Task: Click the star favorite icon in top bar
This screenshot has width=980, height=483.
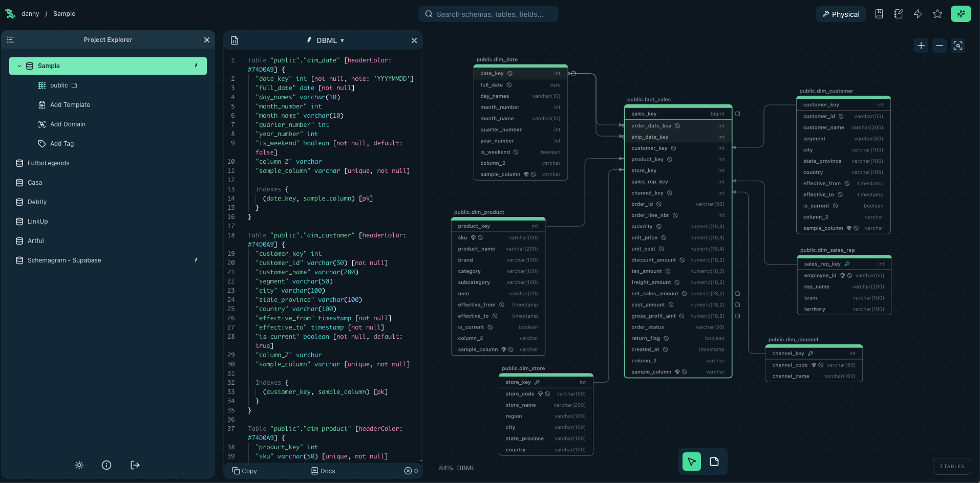Action: click(x=937, y=14)
